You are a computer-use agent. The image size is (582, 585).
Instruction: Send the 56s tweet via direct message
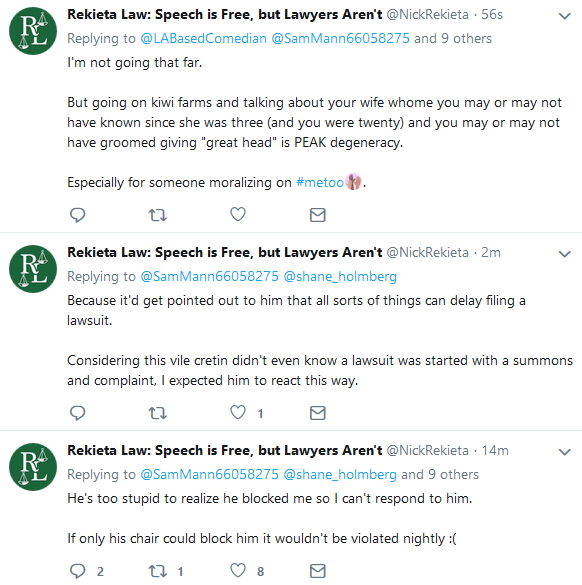(x=317, y=215)
